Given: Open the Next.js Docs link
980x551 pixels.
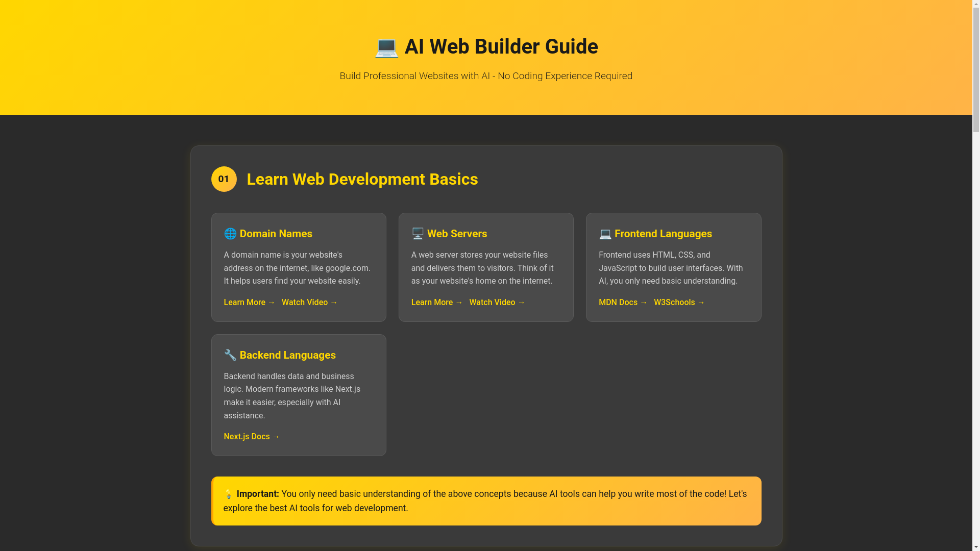Looking at the screenshot, I should [252, 437].
